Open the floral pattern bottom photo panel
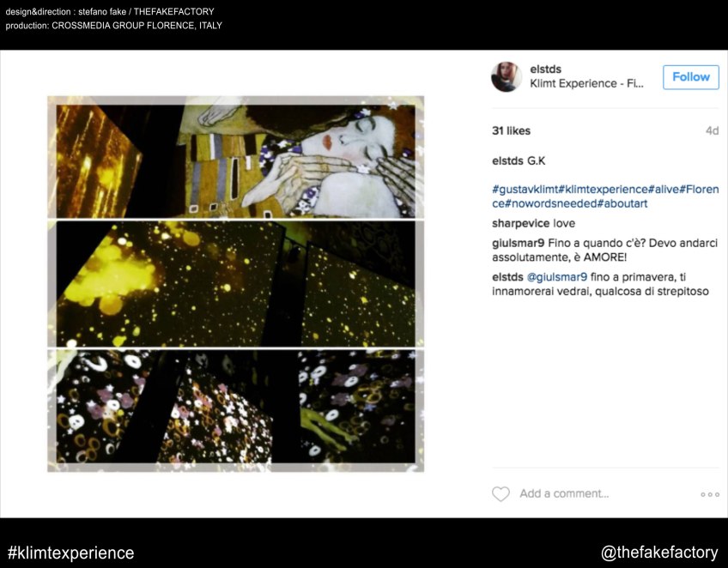Image resolution: width=728 pixels, height=568 pixels. pos(236,407)
